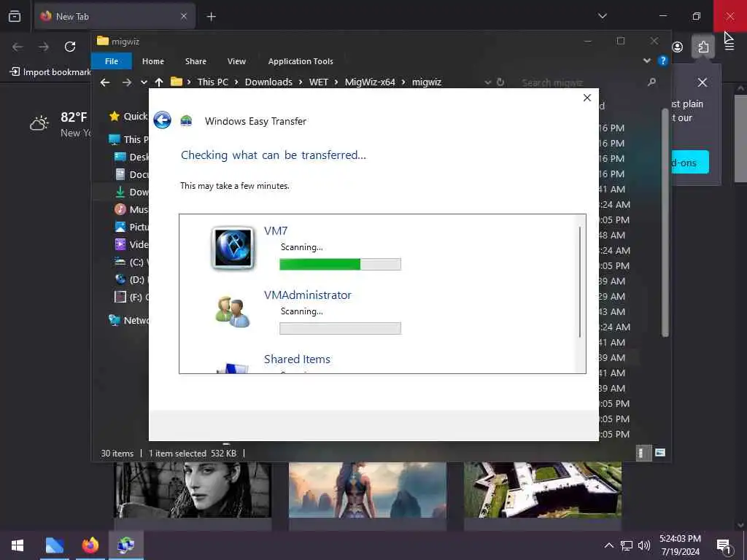The height and width of the screenshot is (560, 747).
Task: Open the Home ribbon tab
Action: click(153, 61)
